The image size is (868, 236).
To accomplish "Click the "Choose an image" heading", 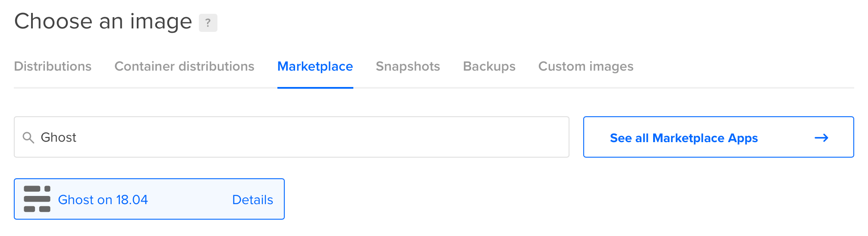I will [103, 22].
